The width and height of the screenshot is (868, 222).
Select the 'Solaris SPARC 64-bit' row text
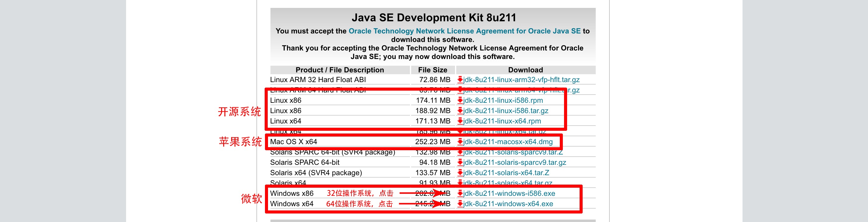[x=305, y=162]
